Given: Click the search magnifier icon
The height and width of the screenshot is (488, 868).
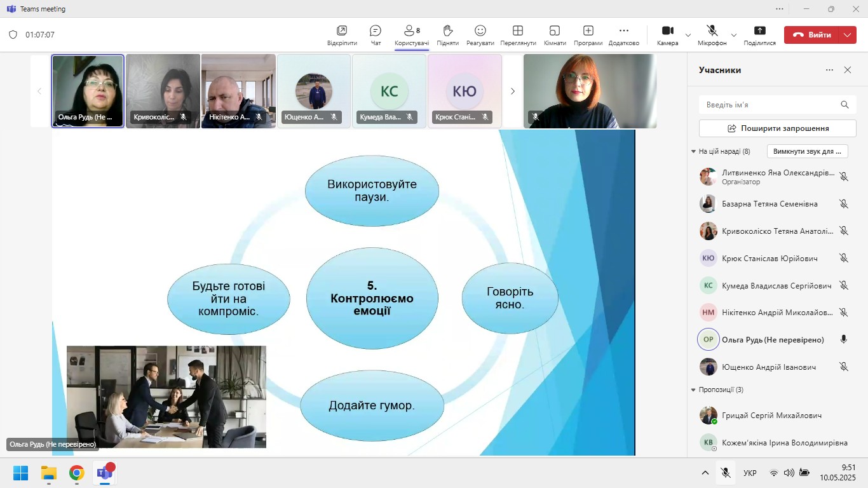Looking at the screenshot, I should [844, 105].
